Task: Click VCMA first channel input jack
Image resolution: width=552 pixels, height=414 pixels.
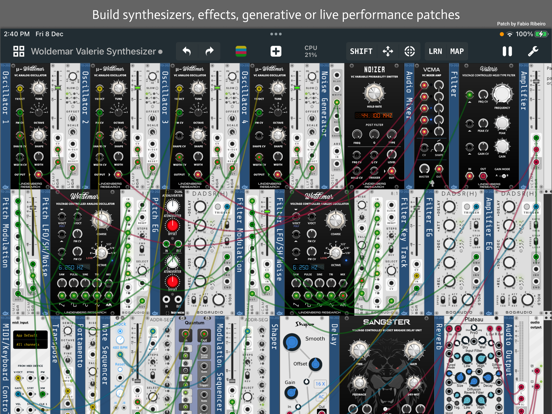Action: (424, 85)
